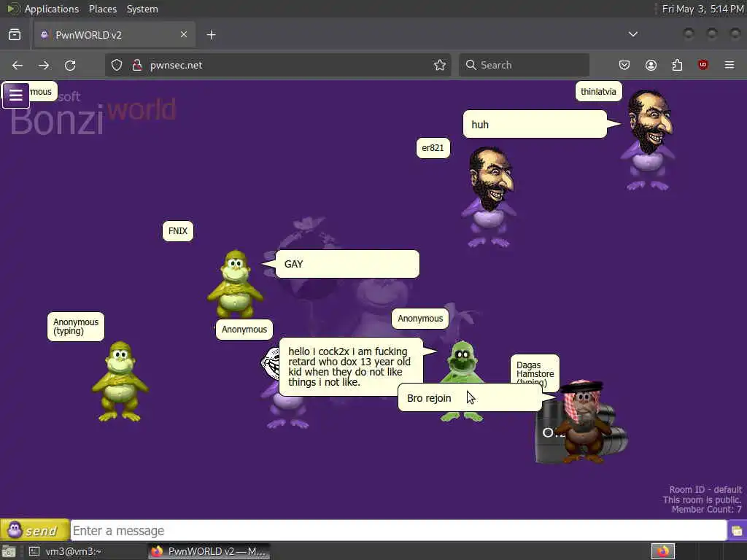Click the Enter a message field
747x560 pixels.
pyautogui.click(x=398, y=531)
